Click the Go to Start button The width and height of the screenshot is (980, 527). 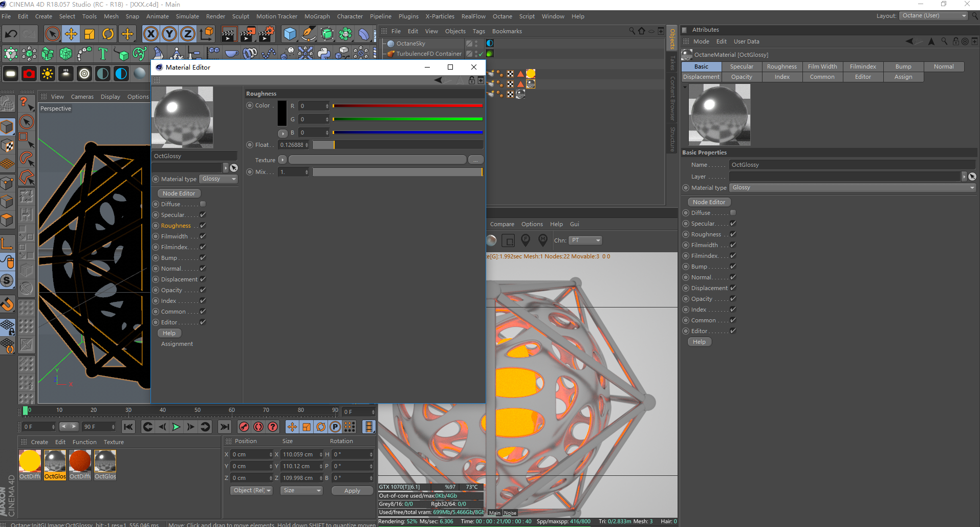[x=128, y=427]
